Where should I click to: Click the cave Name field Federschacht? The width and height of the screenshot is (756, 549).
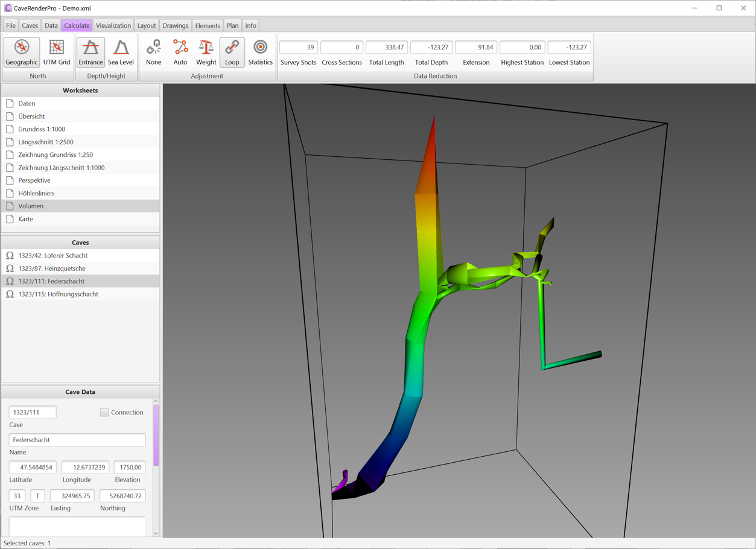[77, 440]
